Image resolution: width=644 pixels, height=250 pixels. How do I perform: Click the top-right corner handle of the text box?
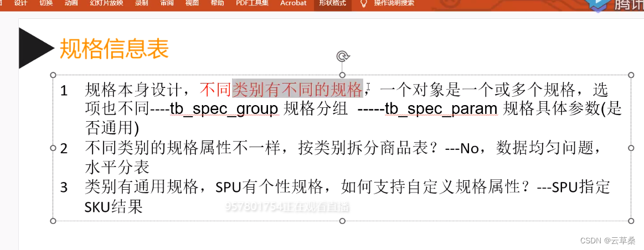pyautogui.click(x=632, y=75)
